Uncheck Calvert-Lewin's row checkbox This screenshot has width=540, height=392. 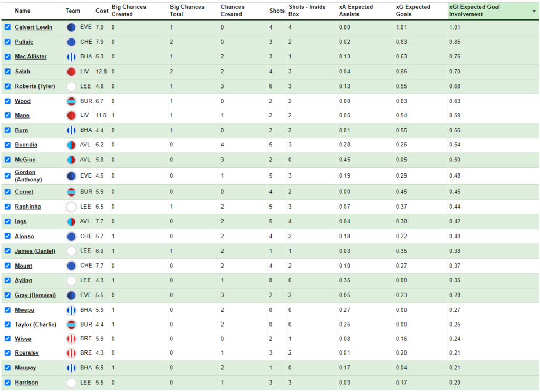tap(7, 27)
